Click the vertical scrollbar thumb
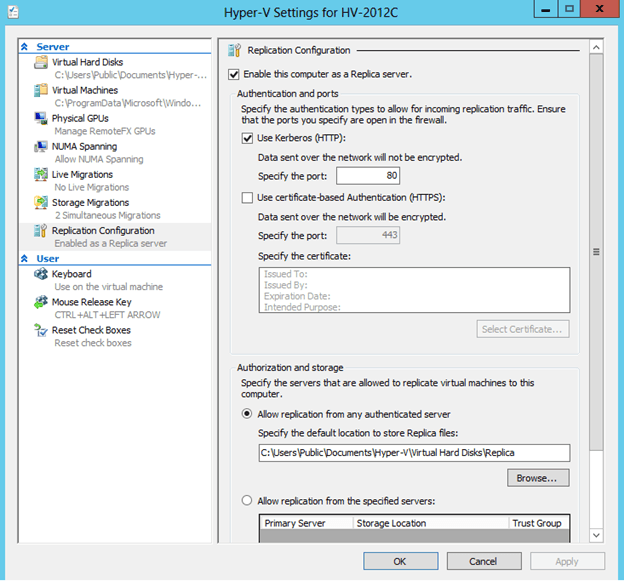 click(596, 252)
